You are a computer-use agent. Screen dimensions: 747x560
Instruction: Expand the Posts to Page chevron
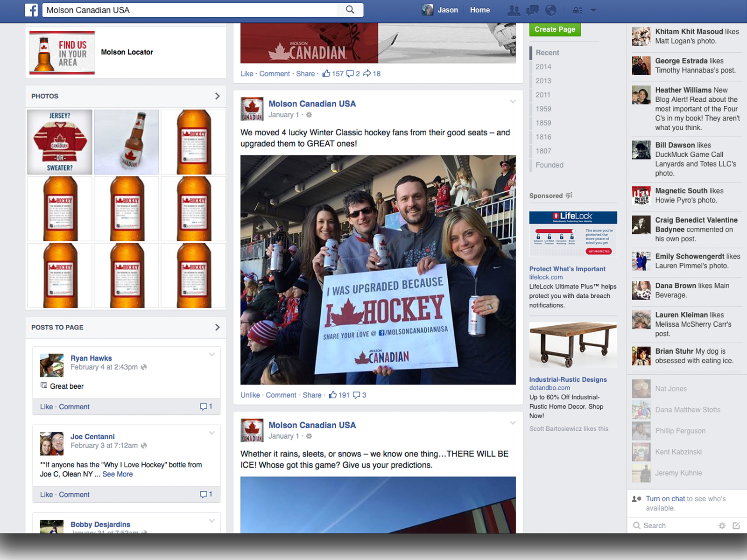tap(217, 327)
